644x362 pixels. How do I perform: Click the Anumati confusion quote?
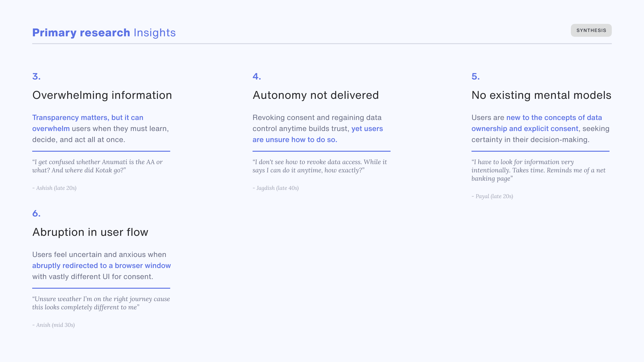(98, 166)
